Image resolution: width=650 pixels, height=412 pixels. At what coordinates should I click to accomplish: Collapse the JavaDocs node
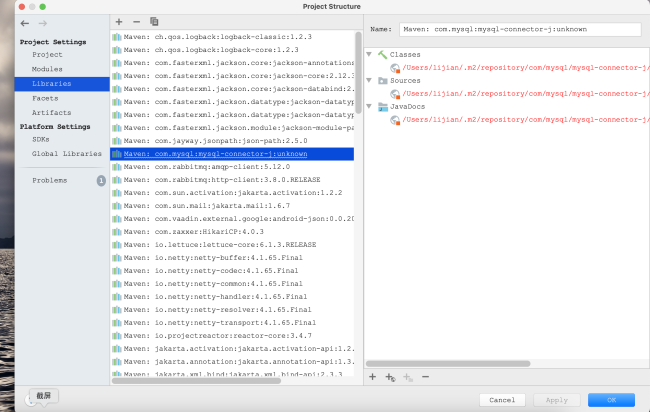click(x=369, y=107)
